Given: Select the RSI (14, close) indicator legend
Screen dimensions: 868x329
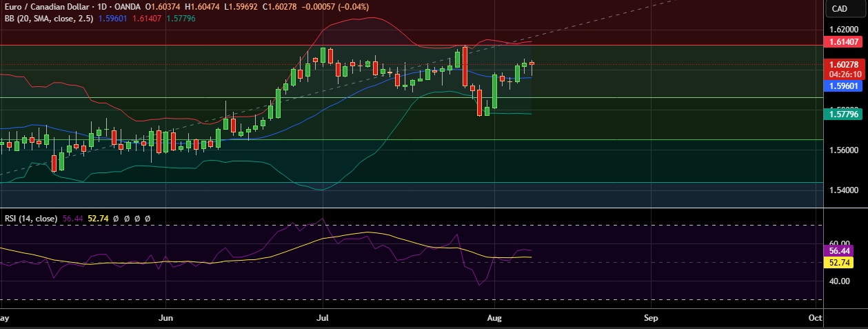Looking at the screenshot, I should coord(31,218).
